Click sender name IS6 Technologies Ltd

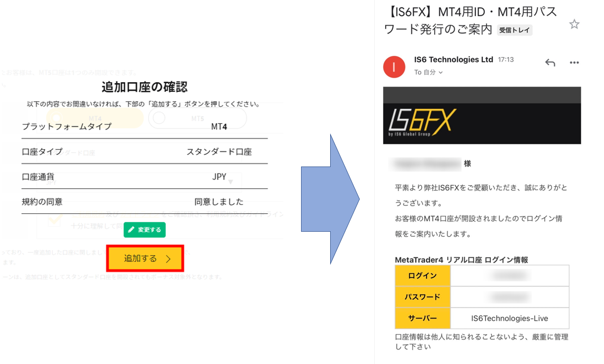click(454, 60)
